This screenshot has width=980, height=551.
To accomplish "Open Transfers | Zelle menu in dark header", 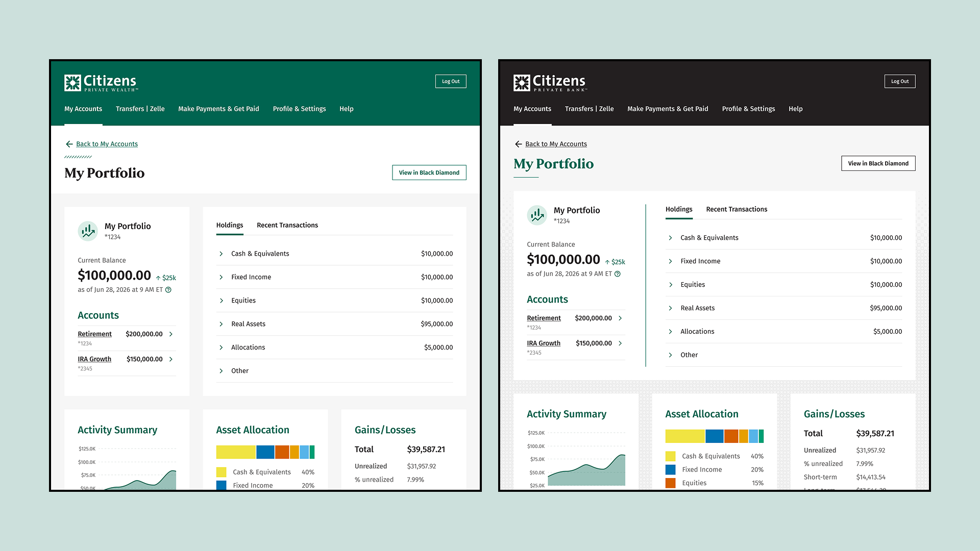I will pos(589,109).
